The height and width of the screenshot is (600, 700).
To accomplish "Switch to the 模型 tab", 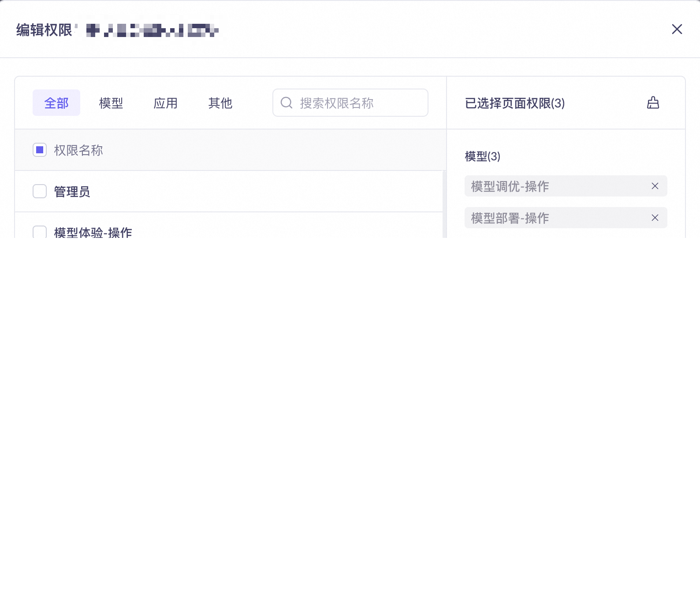I will tap(111, 103).
